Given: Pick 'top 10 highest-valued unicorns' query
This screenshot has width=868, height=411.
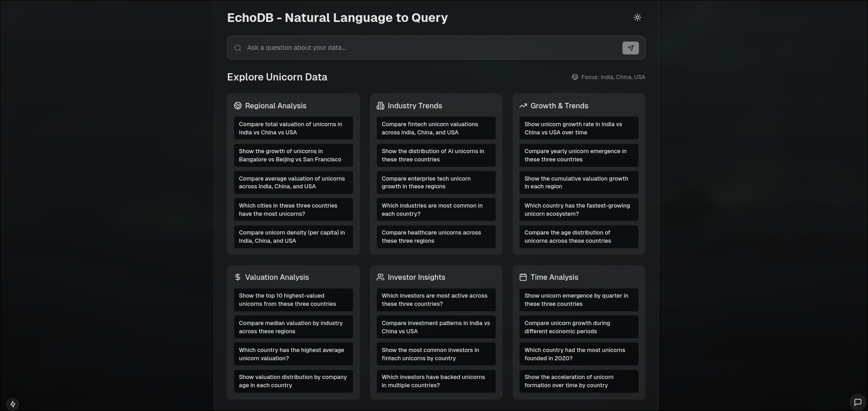Looking at the screenshot, I should coord(293,300).
